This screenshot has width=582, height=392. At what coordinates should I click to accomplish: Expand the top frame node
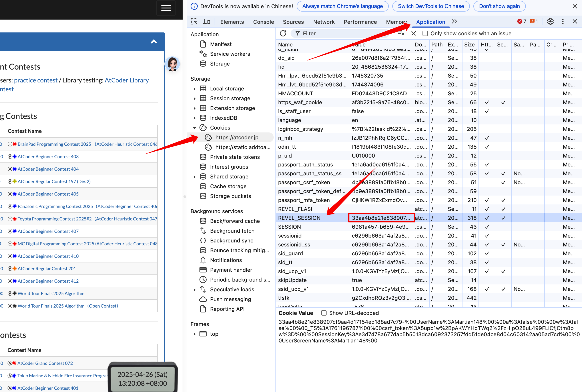point(194,334)
